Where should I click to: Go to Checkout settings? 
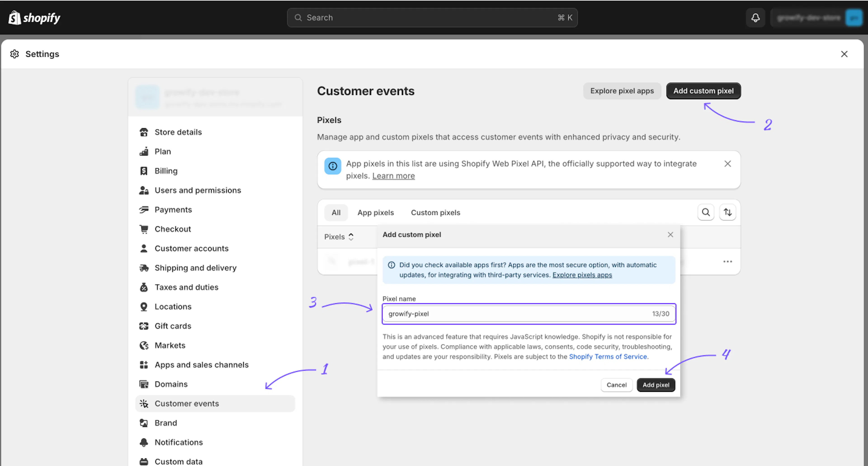click(x=172, y=229)
